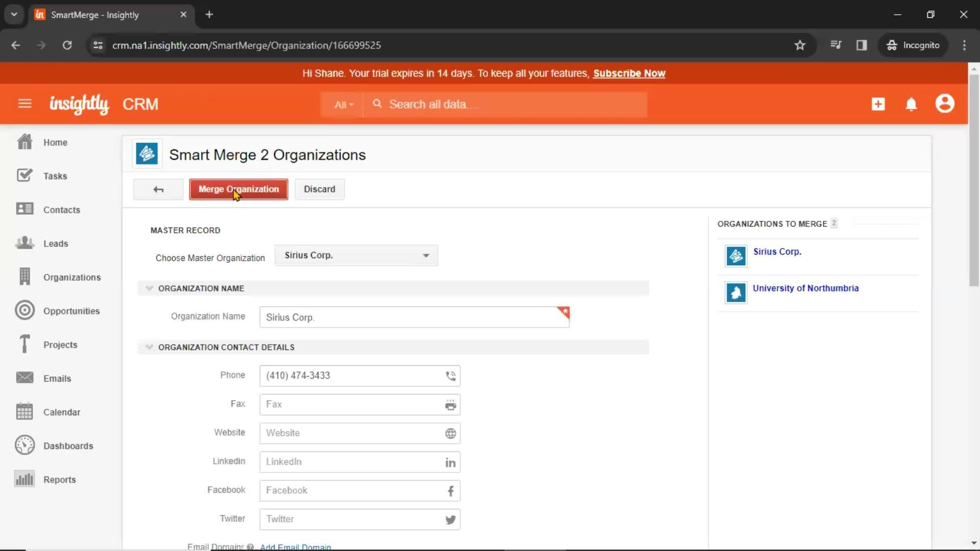Click the browser address bar URL

coord(247,45)
